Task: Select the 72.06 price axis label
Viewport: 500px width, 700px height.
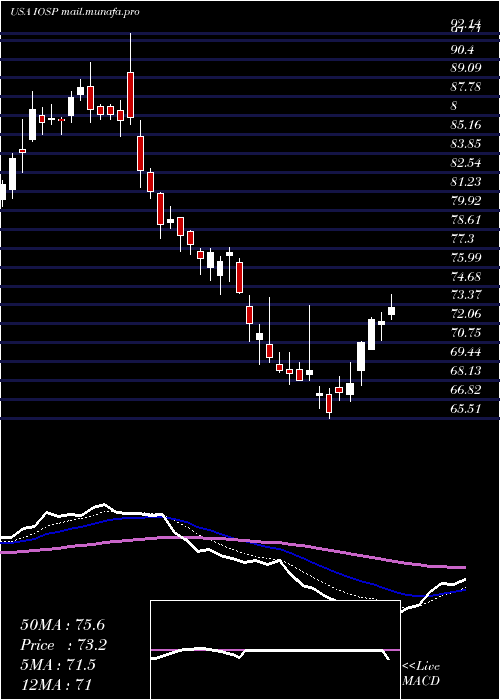Action: click(467, 314)
